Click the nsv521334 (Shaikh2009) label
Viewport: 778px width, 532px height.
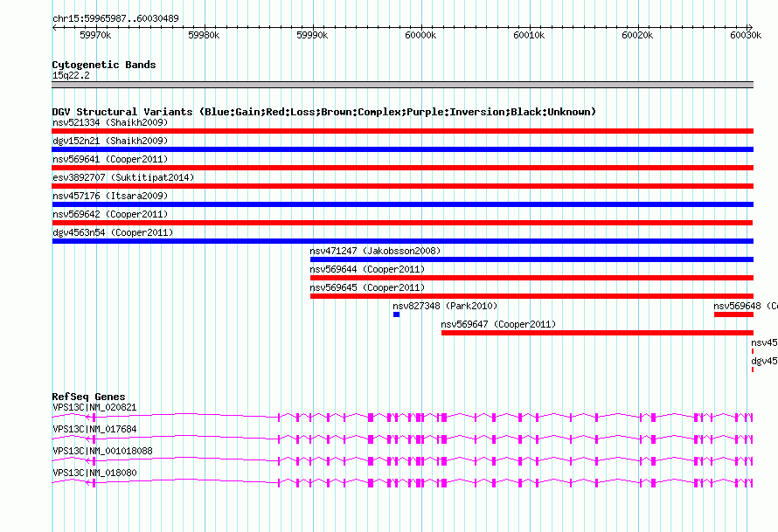110,122
